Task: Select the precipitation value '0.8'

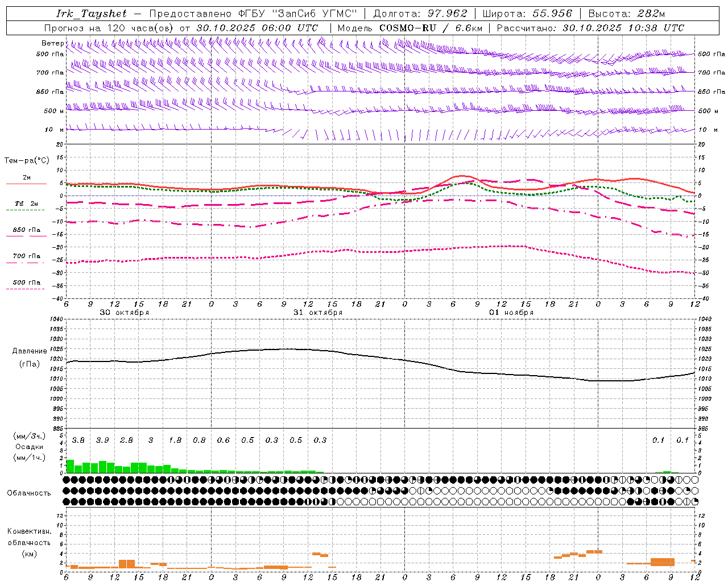Action: coord(199,440)
